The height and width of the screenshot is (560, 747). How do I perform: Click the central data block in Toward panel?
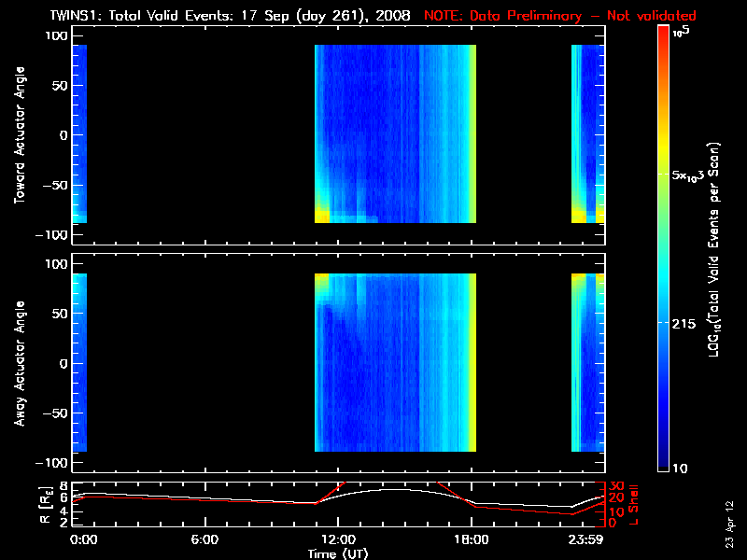[395, 133]
